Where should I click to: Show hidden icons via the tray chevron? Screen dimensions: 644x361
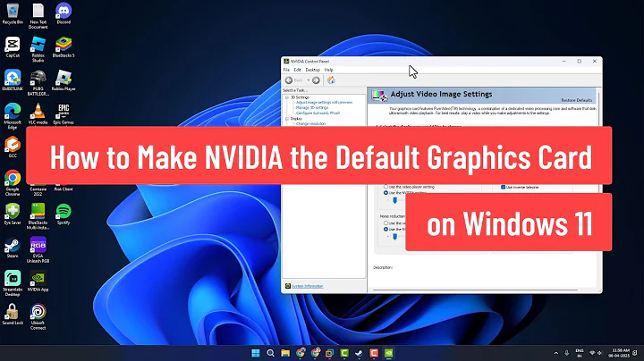556,353
